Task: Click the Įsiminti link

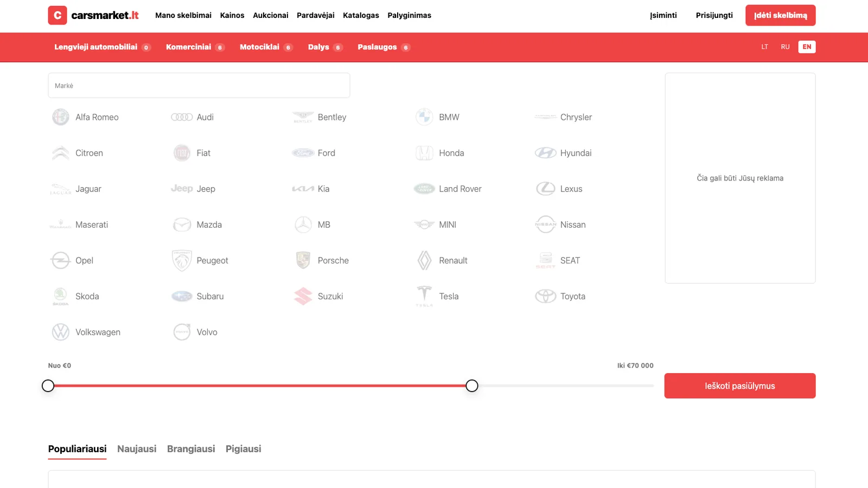Action: coord(663,15)
